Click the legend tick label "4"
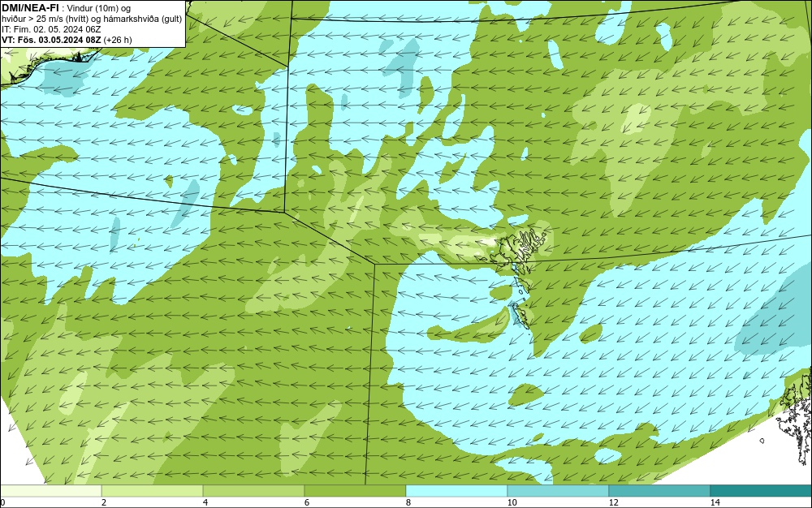This screenshot has width=812, height=508. (x=205, y=503)
